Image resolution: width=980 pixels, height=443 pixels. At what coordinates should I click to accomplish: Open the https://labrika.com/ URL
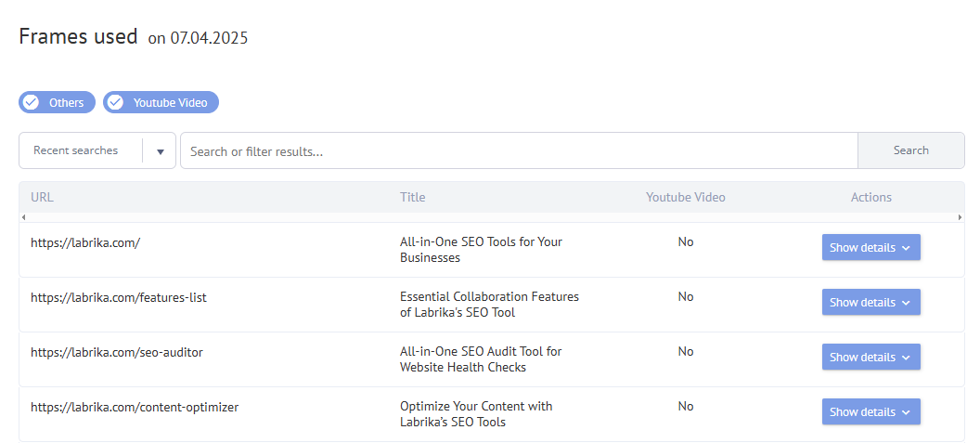tap(85, 242)
